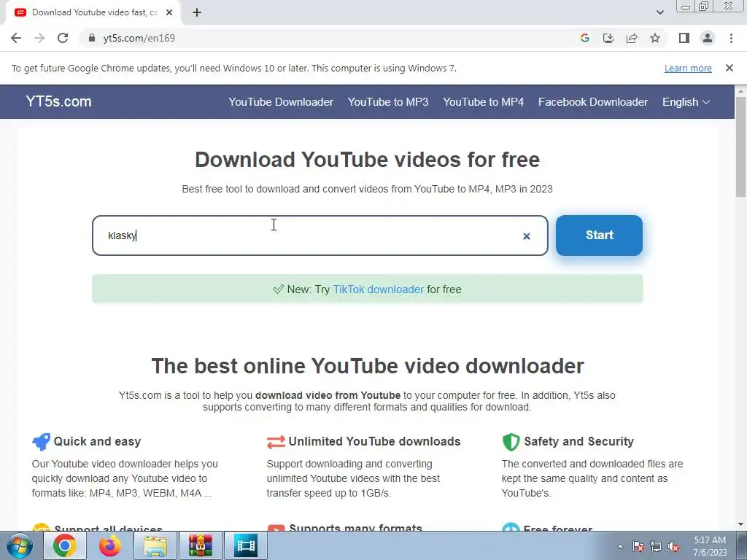747x560 pixels.
Task: Click the Safety and Security heading text
Action: (x=578, y=441)
